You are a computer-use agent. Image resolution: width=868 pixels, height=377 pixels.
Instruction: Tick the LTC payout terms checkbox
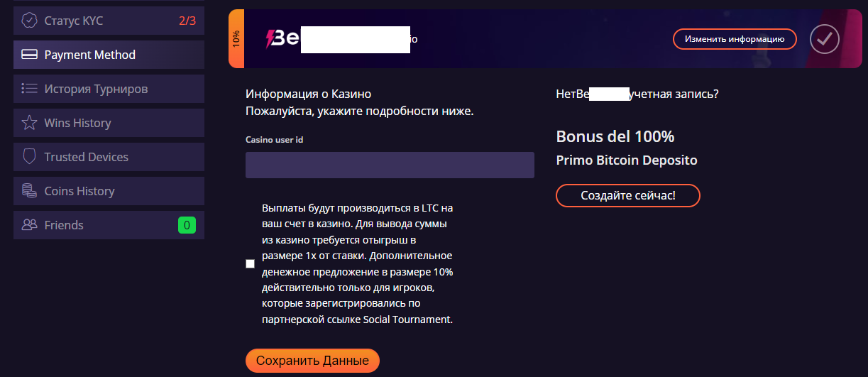click(250, 264)
